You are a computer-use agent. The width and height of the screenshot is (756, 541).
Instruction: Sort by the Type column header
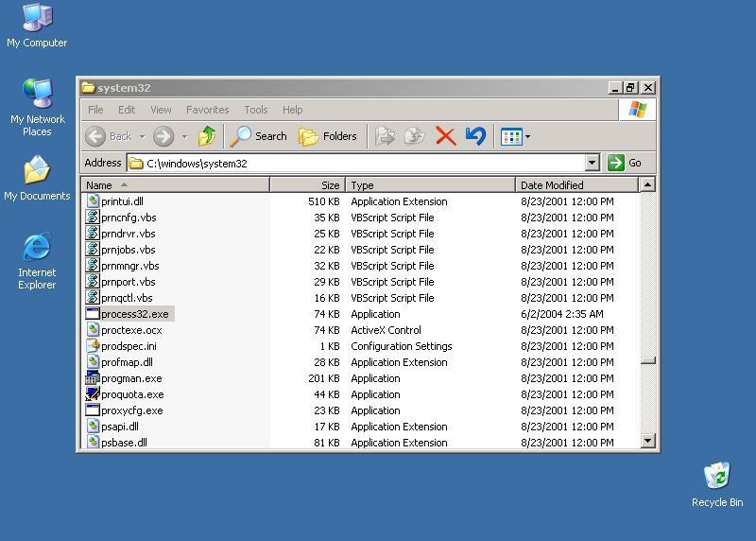click(430, 184)
